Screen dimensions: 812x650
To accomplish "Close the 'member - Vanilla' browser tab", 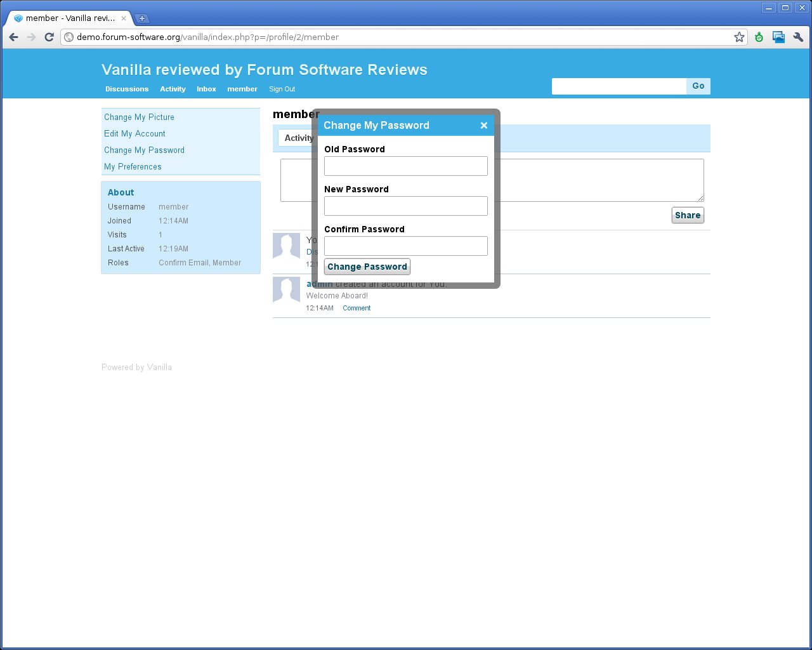I will coord(124,18).
